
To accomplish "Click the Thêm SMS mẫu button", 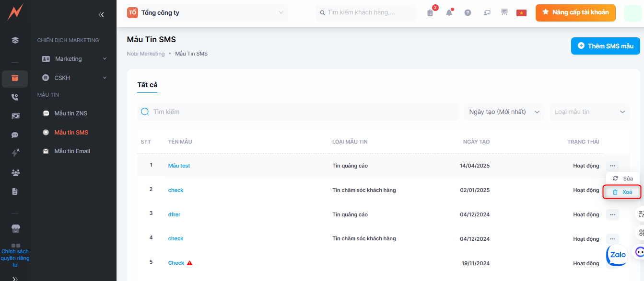I will coord(605,46).
